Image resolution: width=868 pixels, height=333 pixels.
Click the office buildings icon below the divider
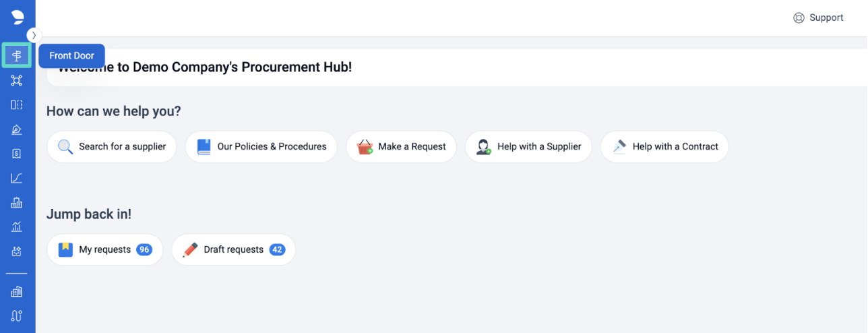coord(17,291)
